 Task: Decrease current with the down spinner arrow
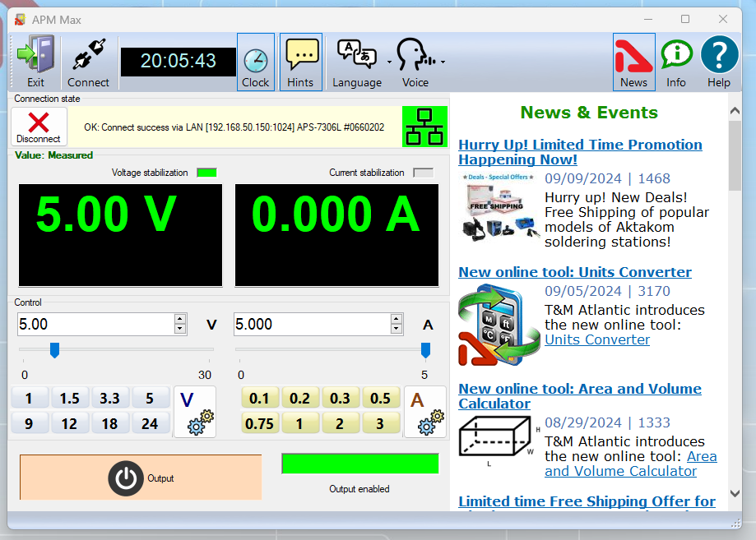click(397, 329)
